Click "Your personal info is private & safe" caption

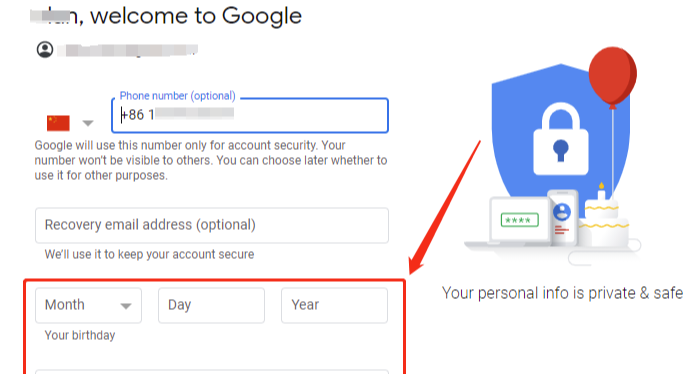[x=562, y=293]
